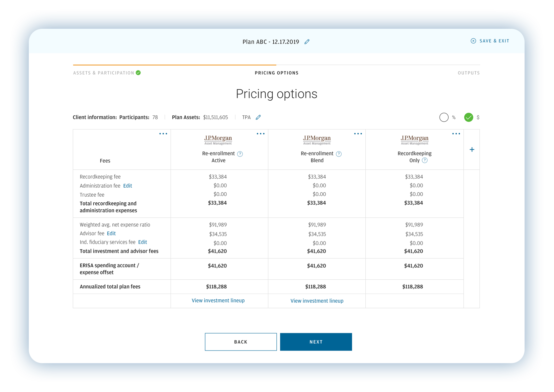Screen dimensions: 554x392
Task: Open the Fees column three-dot menu
Action: point(163,134)
